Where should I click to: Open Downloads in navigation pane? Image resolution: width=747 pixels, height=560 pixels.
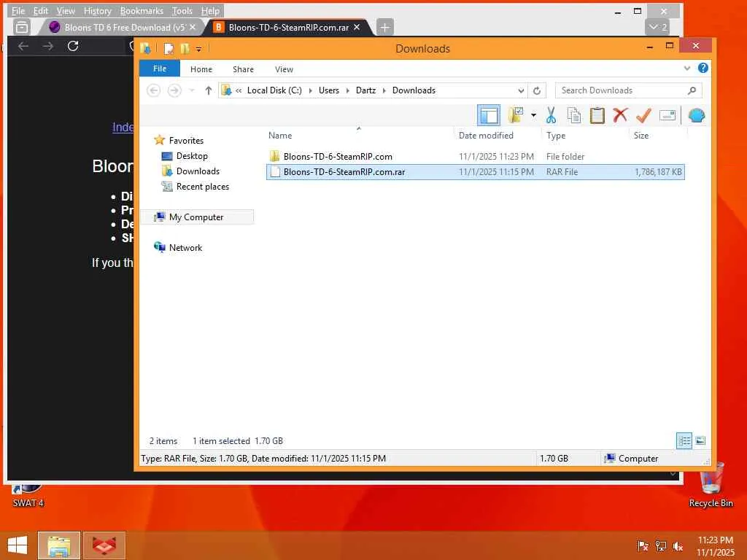198,171
